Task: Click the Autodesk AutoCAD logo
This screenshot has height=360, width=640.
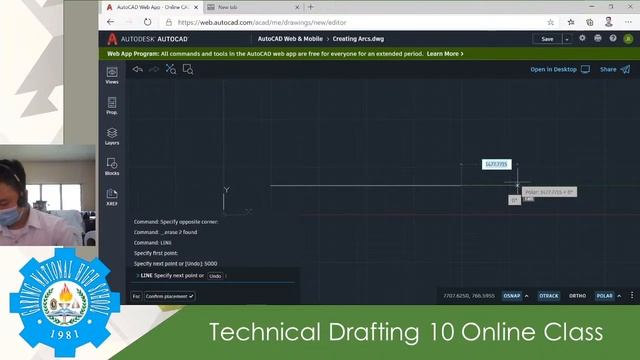Action: pyautogui.click(x=147, y=39)
